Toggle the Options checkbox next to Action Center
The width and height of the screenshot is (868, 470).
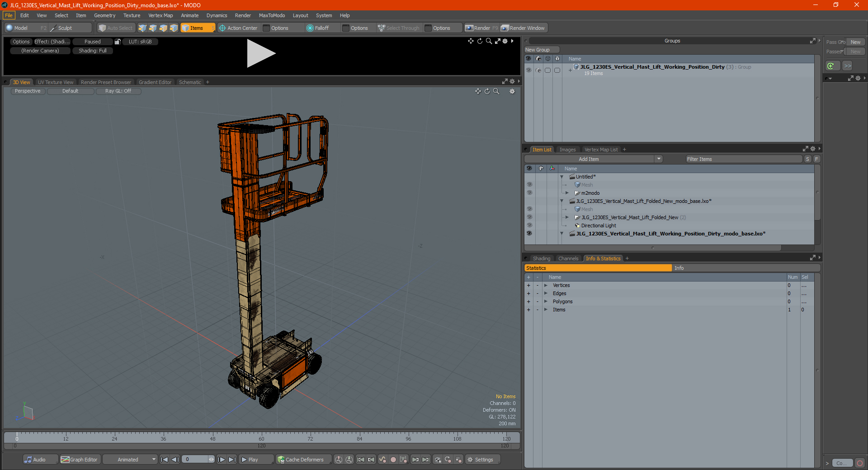coord(266,28)
